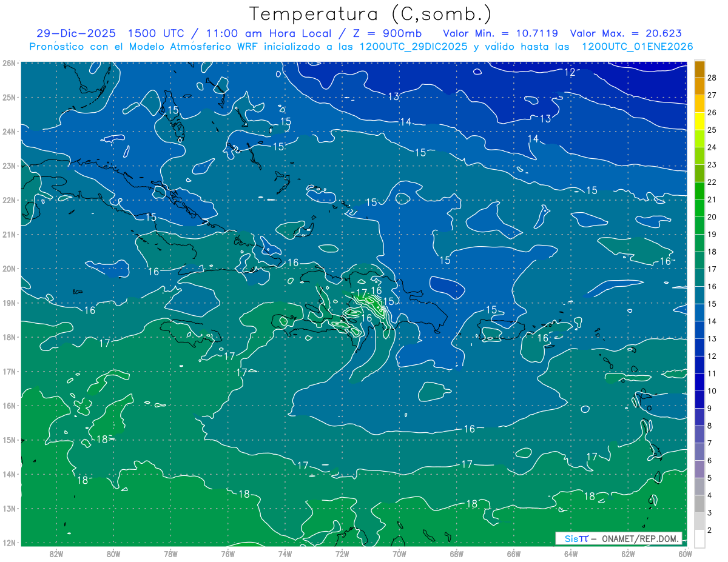Click the '62W' longitude label
728x562 pixels.
click(x=628, y=554)
